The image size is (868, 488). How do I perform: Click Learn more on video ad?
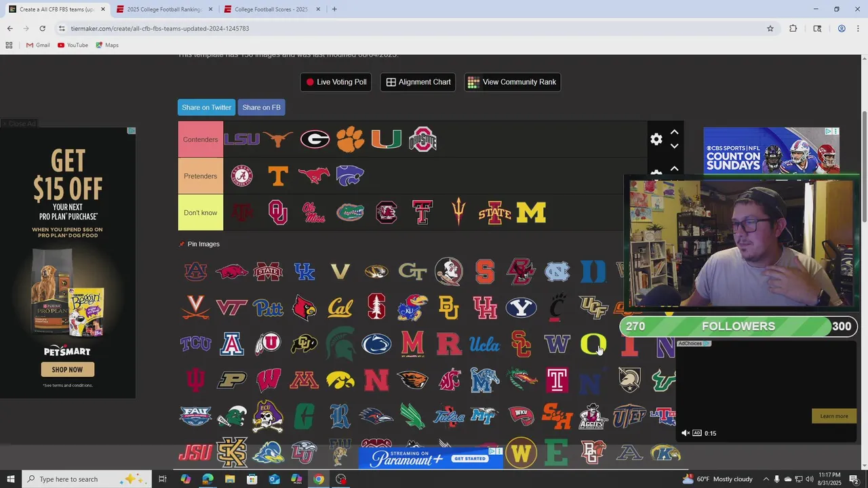pos(833,416)
